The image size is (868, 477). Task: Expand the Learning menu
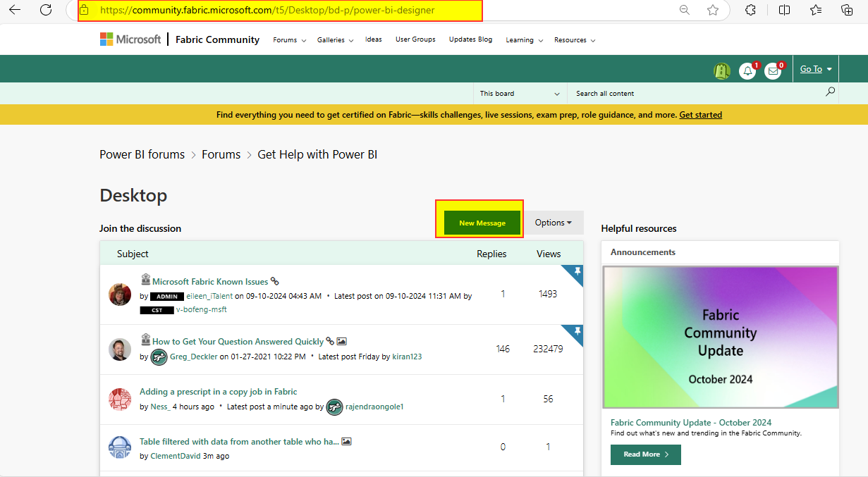click(525, 40)
